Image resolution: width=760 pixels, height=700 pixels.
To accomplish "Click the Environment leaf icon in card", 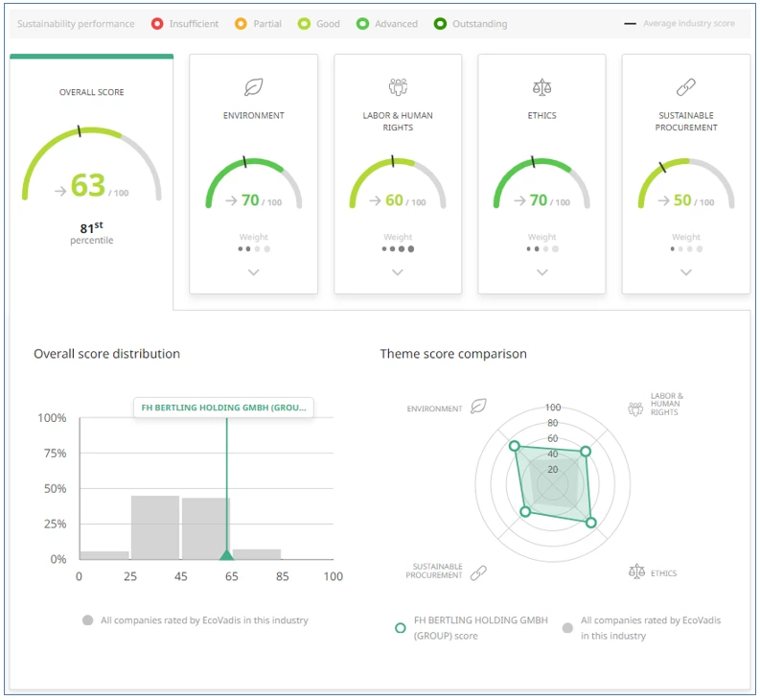I will (x=253, y=87).
